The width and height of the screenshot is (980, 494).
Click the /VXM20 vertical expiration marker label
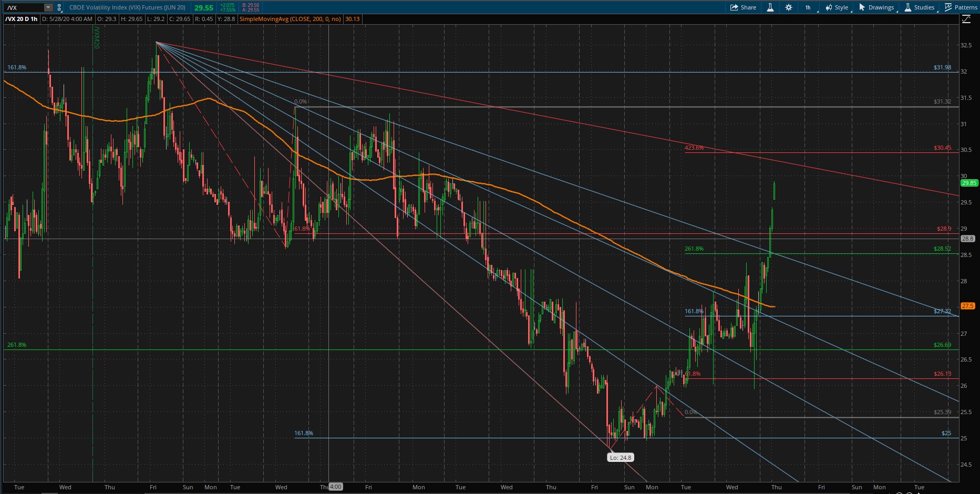[x=97, y=38]
